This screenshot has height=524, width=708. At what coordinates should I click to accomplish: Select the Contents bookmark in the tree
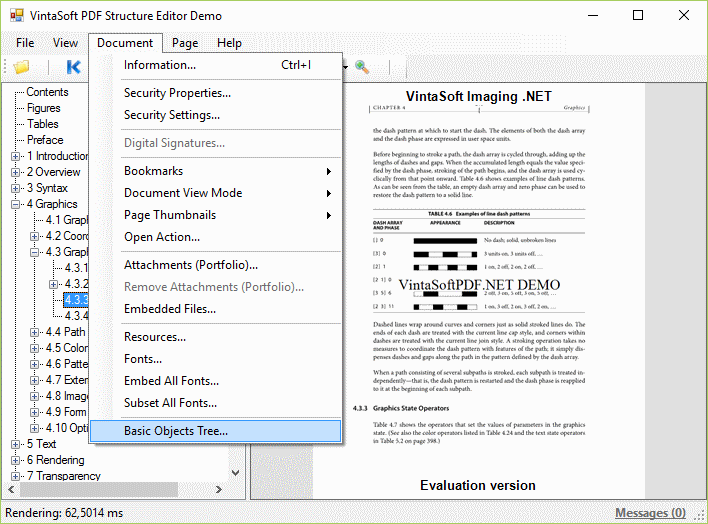pos(47,92)
